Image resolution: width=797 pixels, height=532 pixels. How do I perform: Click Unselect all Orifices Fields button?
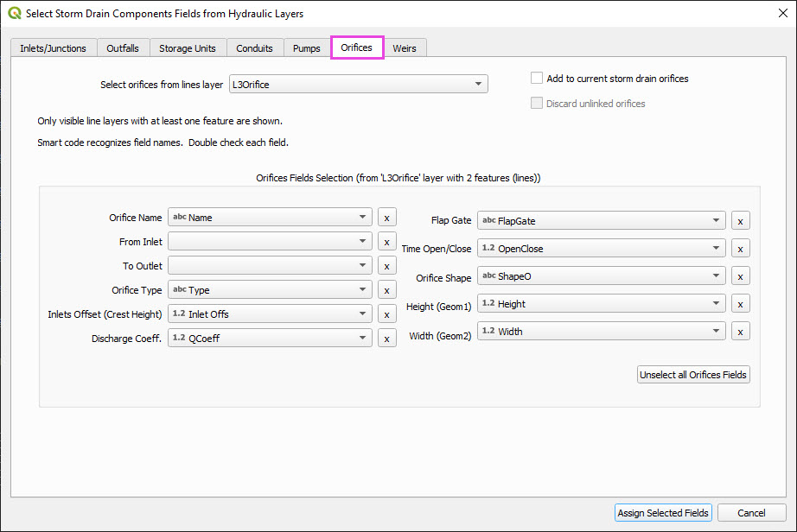[x=693, y=375]
